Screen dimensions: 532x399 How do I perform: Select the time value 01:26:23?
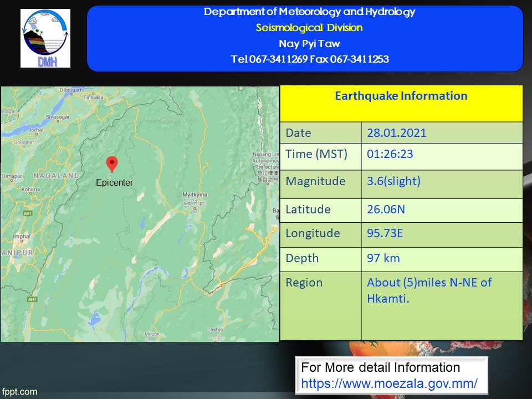pyautogui.click(x=390, y=154)
